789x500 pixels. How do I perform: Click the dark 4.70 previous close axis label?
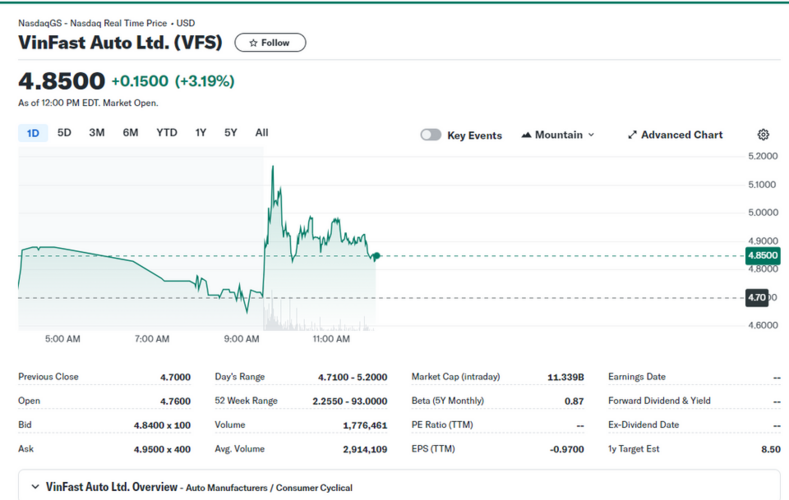(756, 297)
